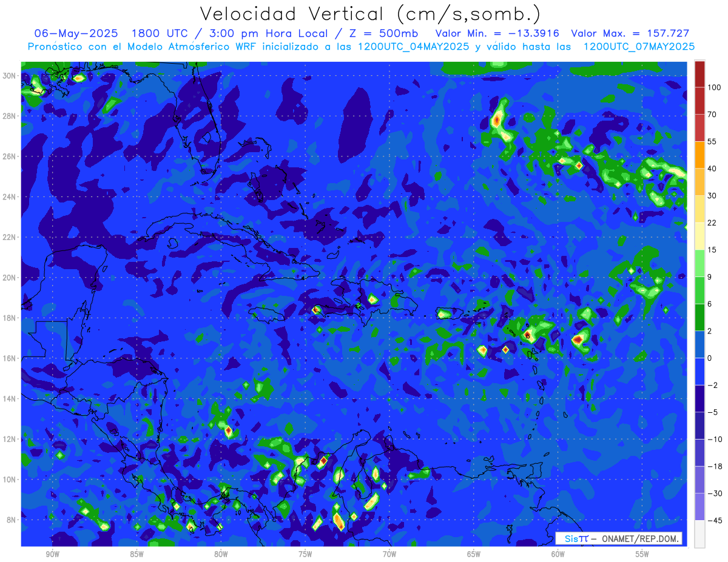The height and width of the screenshot is (562, 728).
Task: Click the dark green swatch between 2 and 6
Action: point(699,318)
